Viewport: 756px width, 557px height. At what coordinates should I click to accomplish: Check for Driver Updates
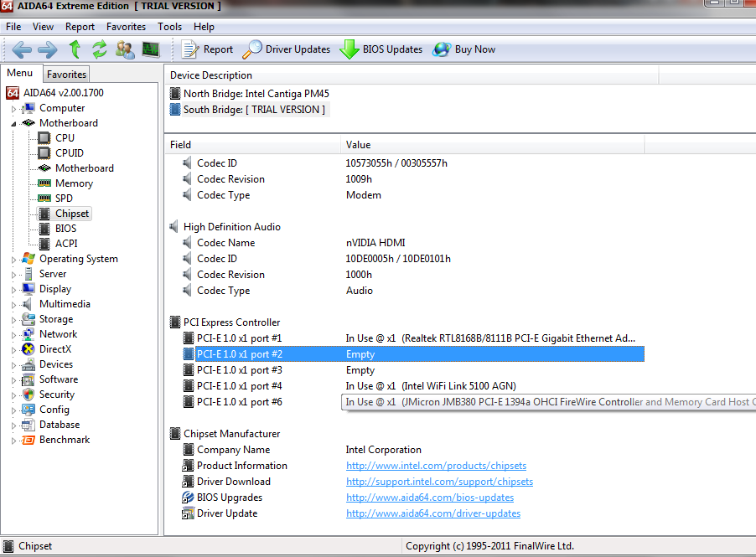[287, 49]
